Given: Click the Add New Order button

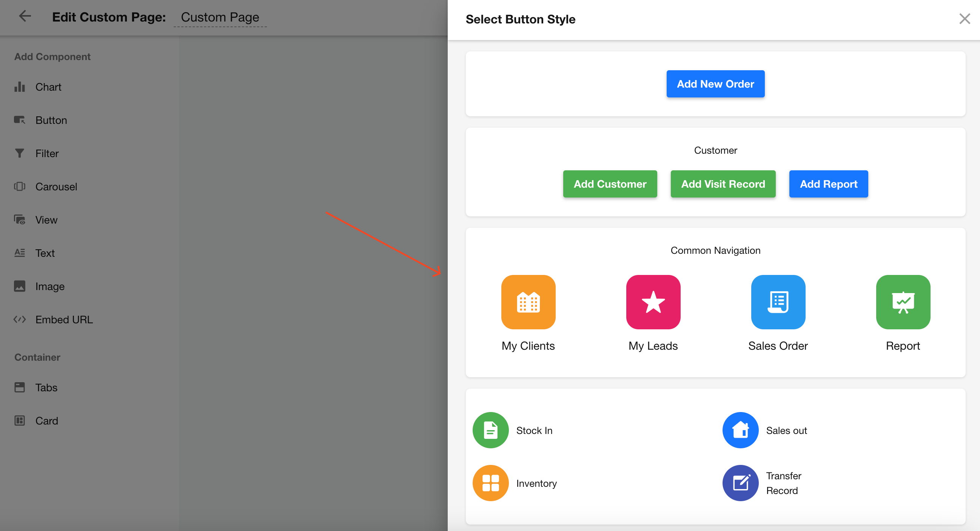Looking at the screenshot, I should pos(715,84).
